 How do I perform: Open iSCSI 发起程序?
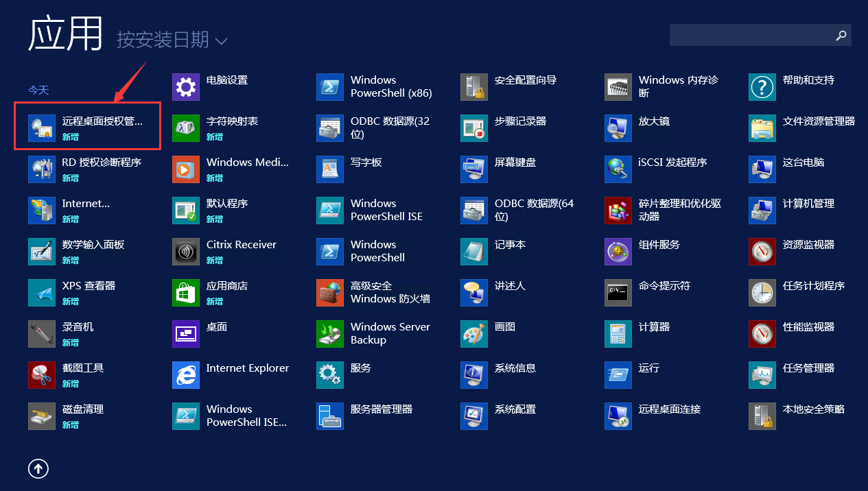[x=657, y=169]
